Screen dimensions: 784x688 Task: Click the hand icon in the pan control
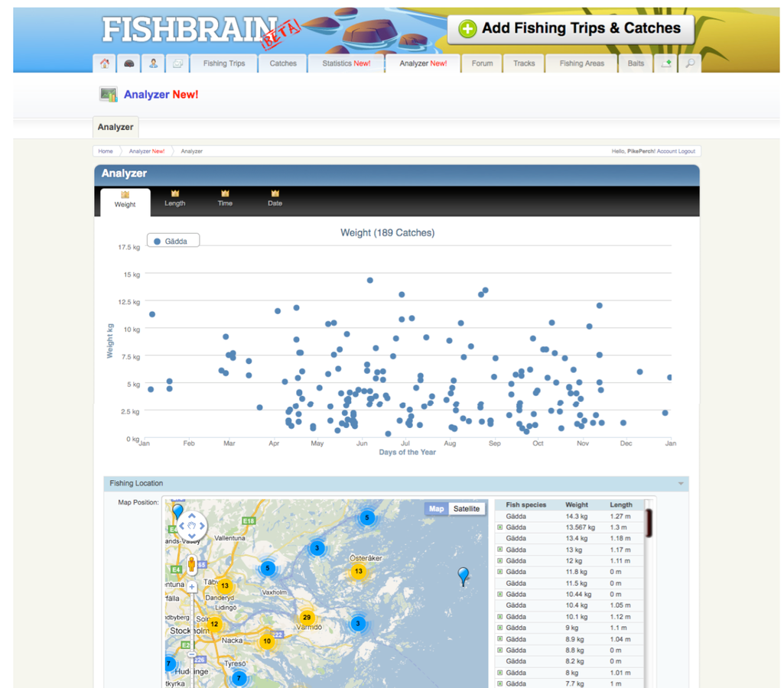191,526
